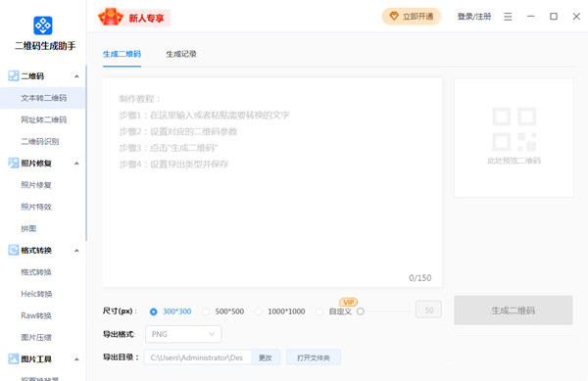Image resolution: width=588 pixels, height=381 pixels.
Task: Click the QR code assistant app logo
Action: tap(43, 25)
